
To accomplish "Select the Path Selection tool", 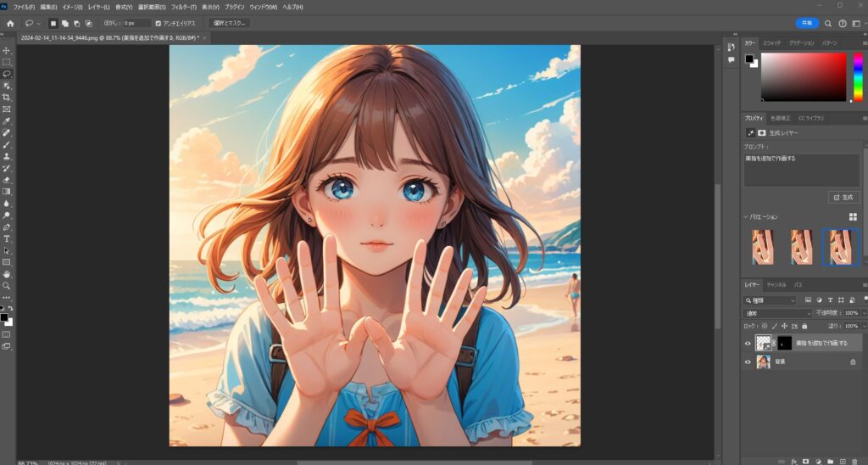I will [x=7, y=250].
